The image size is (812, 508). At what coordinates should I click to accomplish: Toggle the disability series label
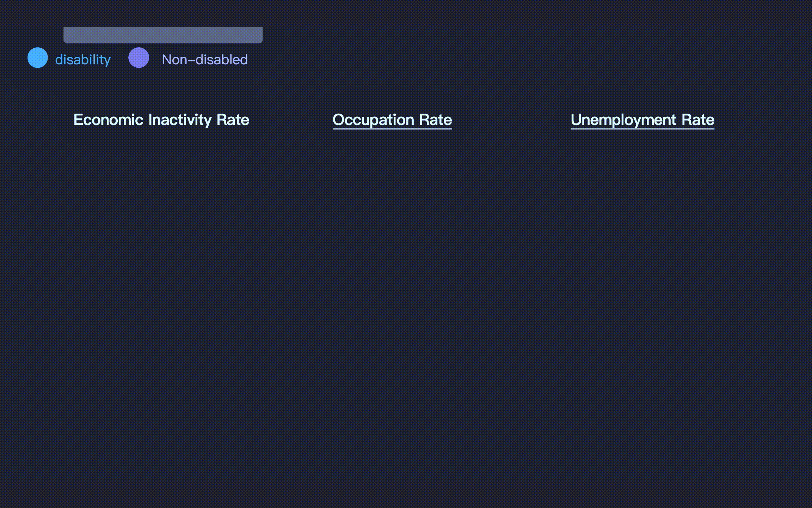(x=83, y=60)
